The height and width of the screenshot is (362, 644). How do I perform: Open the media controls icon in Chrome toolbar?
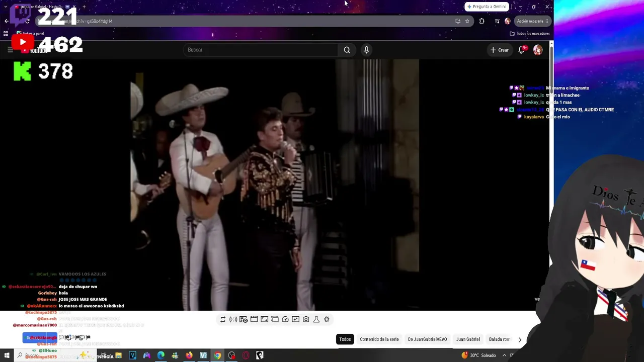click(497, 21)
